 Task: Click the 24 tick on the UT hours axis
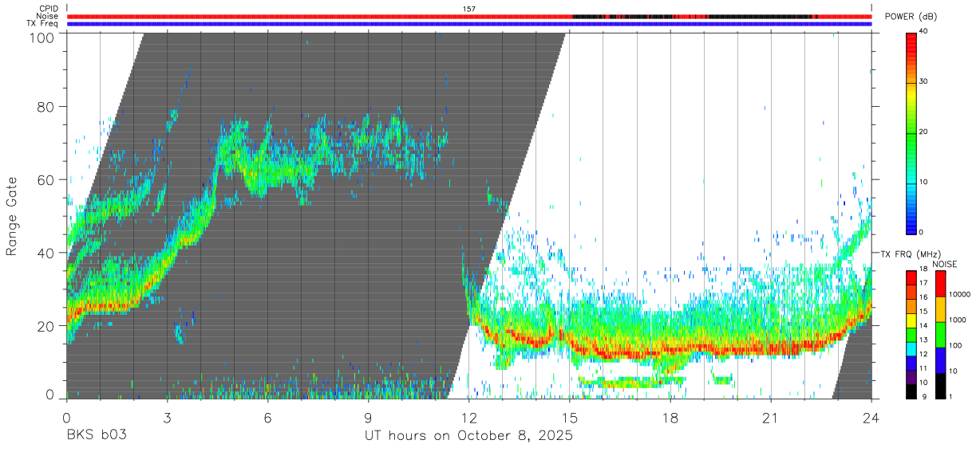871,418
